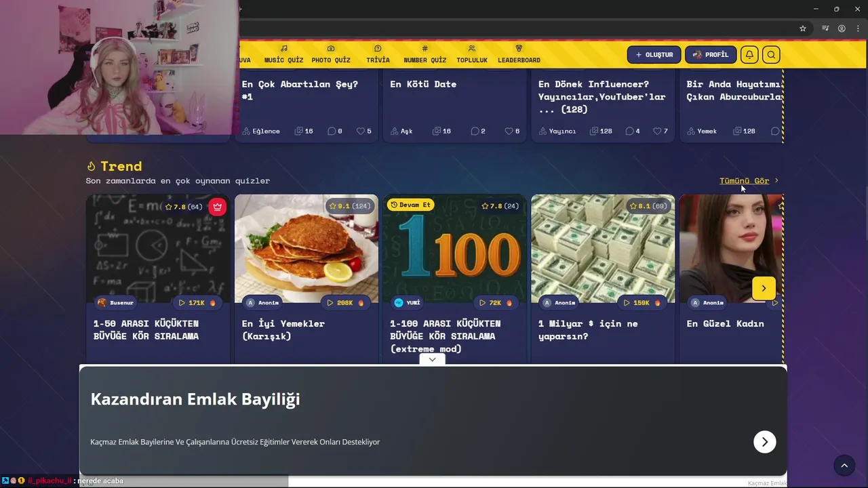Click the Busenur author avatar

tap(102, 303)
